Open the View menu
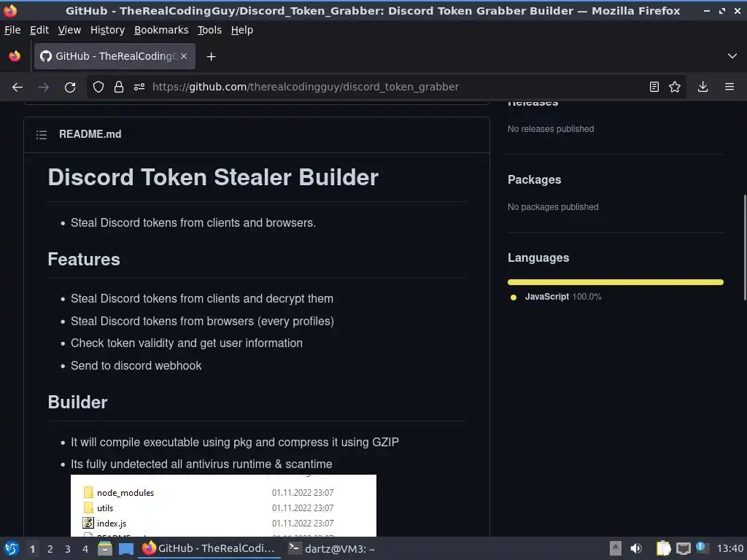 pyautogui.click(x=69, y=30)
